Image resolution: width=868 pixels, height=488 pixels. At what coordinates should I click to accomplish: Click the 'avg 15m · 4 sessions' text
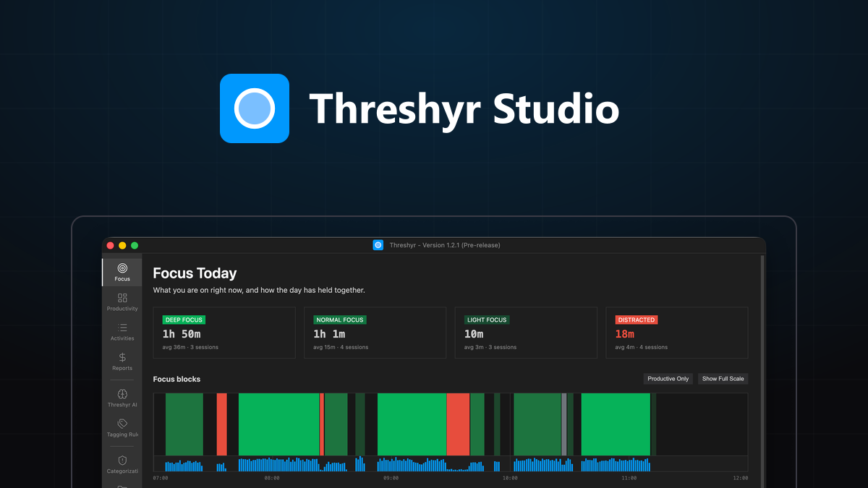341,347
